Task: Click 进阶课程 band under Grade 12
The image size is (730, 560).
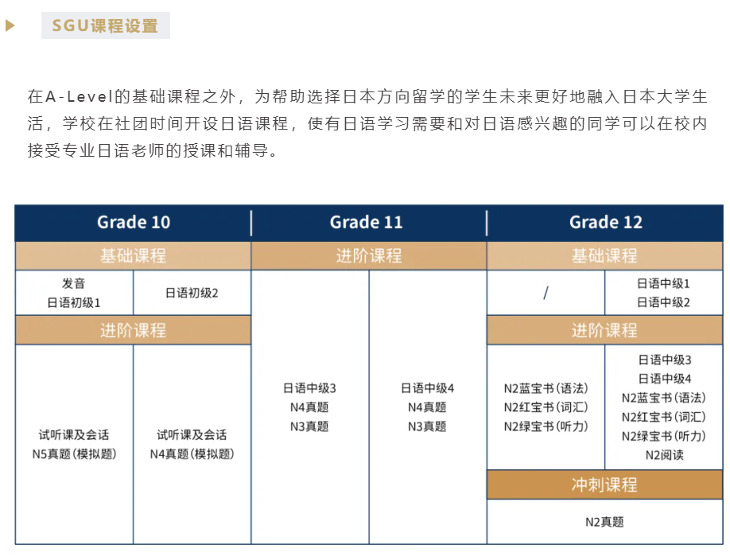Action: coord(604,330)
